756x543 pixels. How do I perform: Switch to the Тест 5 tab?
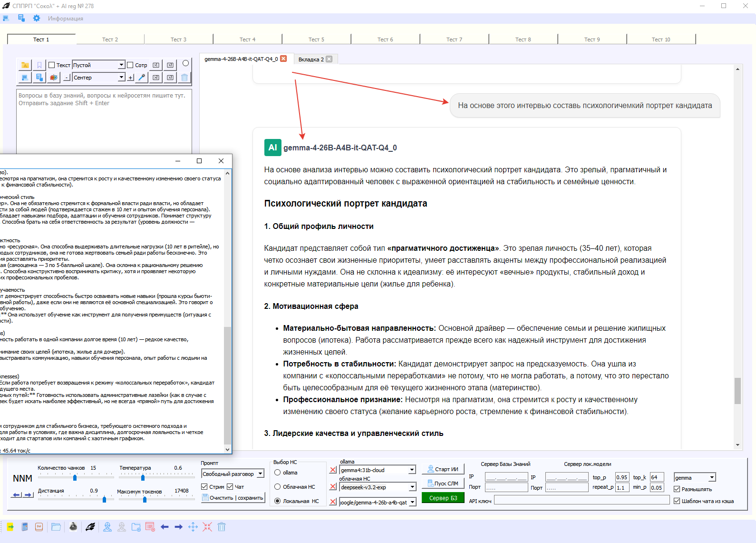(x=316, y=39)
